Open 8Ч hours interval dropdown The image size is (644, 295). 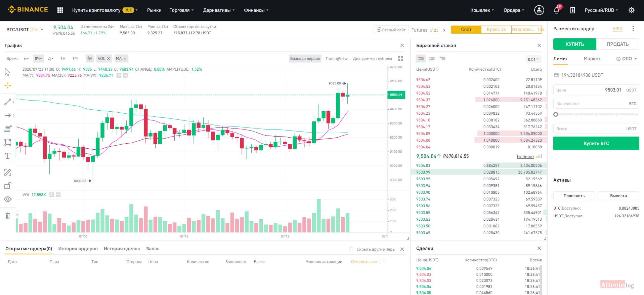39,59
